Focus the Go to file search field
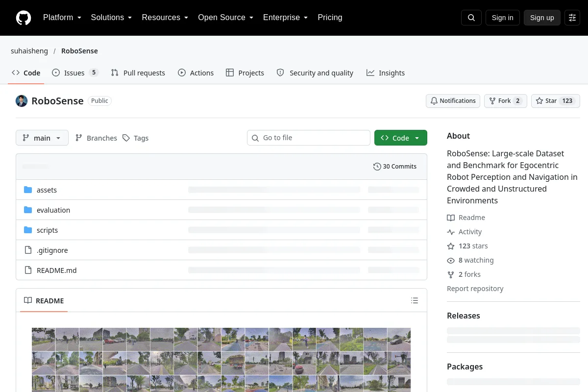This screenshot has width=588, height=392. click(x=309, y=138)
